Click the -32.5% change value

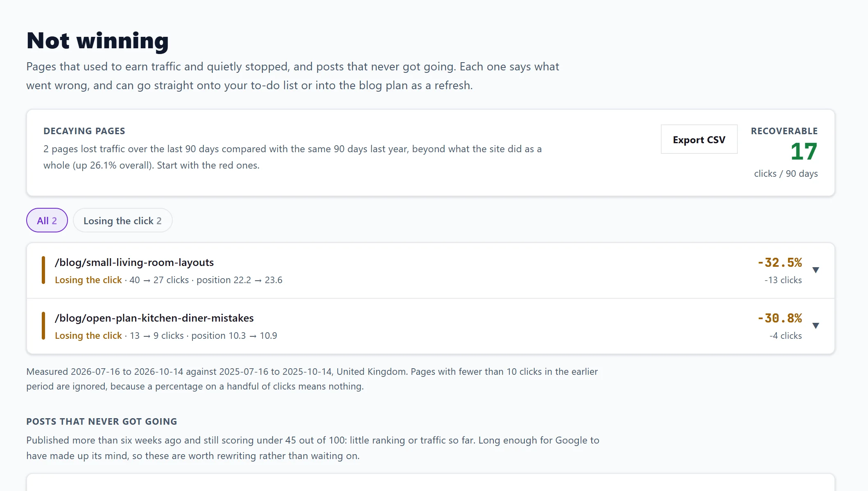[780, 262]
